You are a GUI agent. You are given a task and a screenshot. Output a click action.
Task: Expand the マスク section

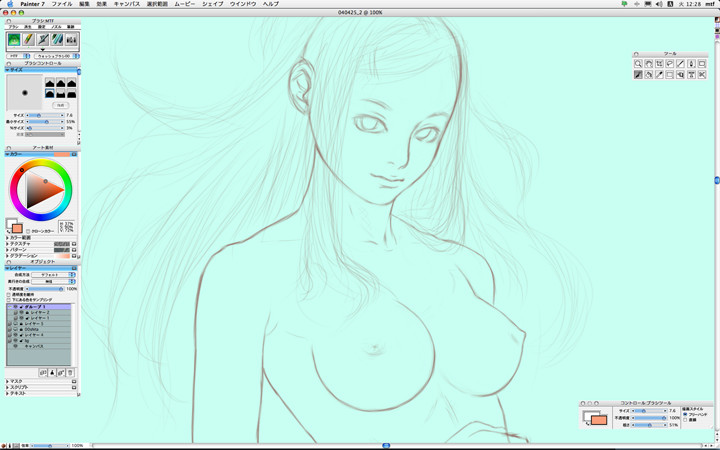[x=8, y=381]
